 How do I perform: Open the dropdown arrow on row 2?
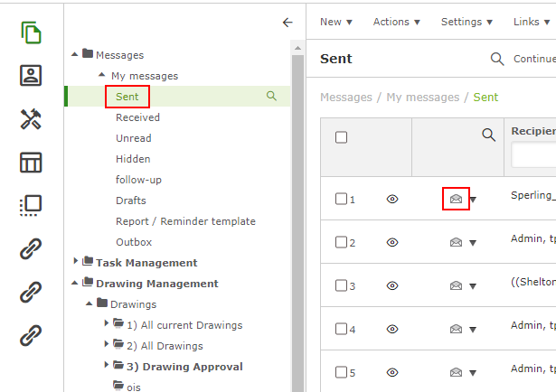473,243
